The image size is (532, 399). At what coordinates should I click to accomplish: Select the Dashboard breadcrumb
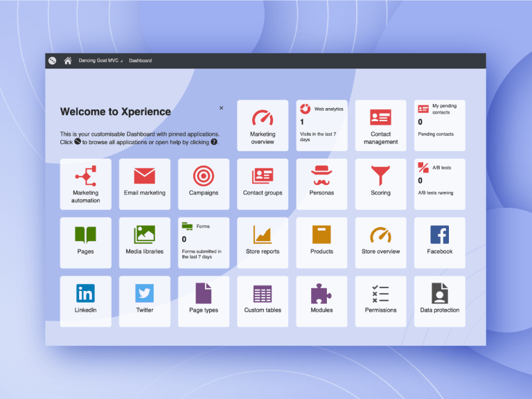pos(140,61)
